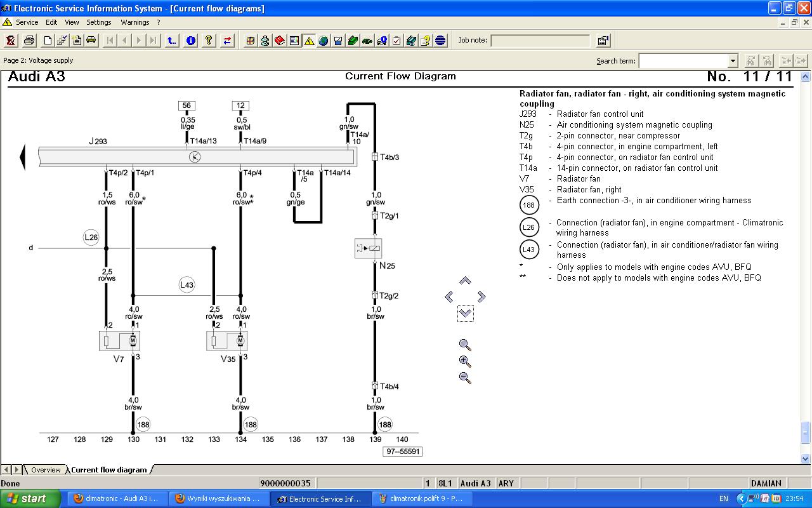812x508 pixels.
Task: Click the clipboard with red checkmark icon
Action: 396,41
